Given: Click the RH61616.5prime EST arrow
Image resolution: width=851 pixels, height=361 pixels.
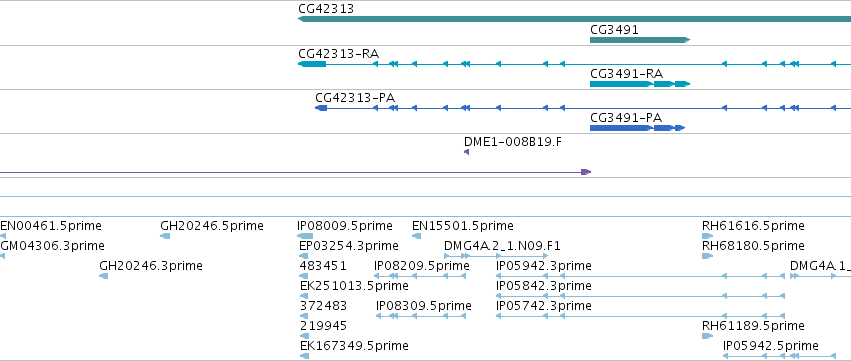Looking at the screenshot, I should pyautogui.click(x=707, y=236).
